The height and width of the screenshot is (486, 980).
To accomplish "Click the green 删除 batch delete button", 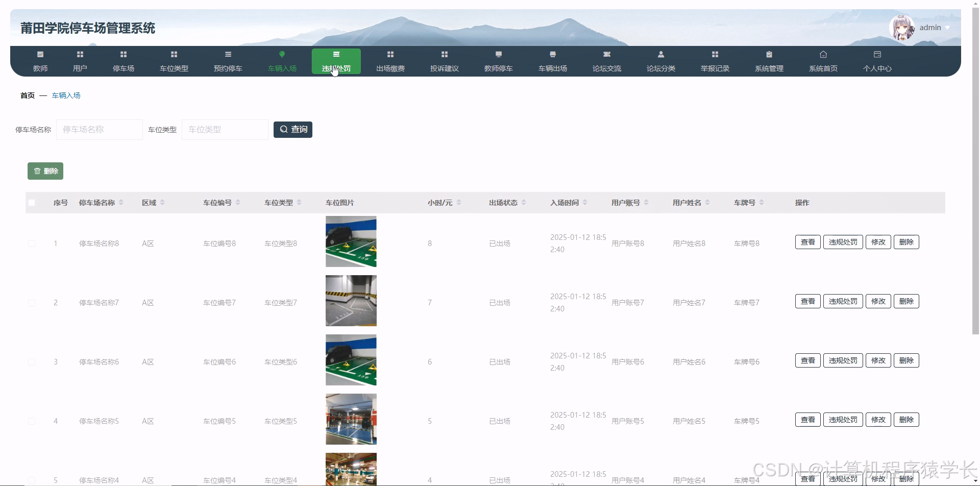I will point(45,171).
